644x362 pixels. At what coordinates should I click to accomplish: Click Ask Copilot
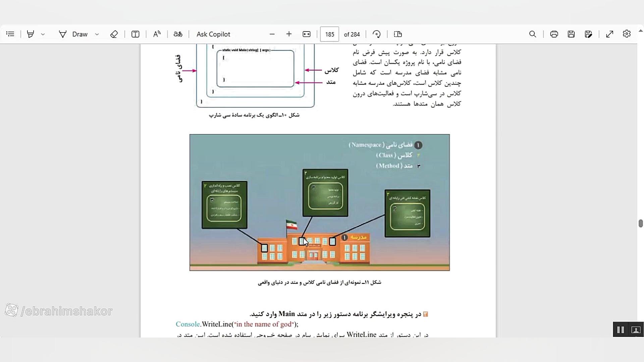(x=213, y=34)
